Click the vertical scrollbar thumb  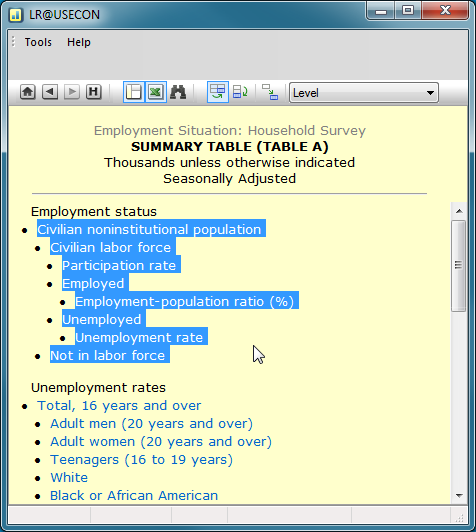[458, 265]
